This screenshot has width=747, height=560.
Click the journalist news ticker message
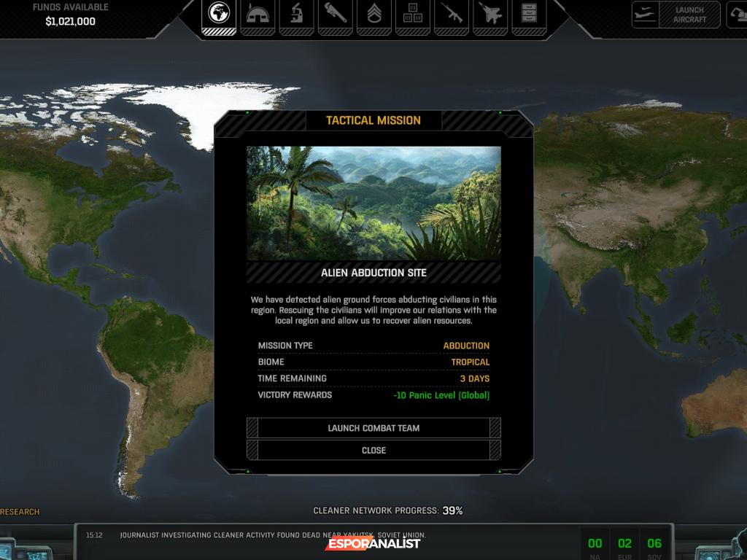coord(272,535)
